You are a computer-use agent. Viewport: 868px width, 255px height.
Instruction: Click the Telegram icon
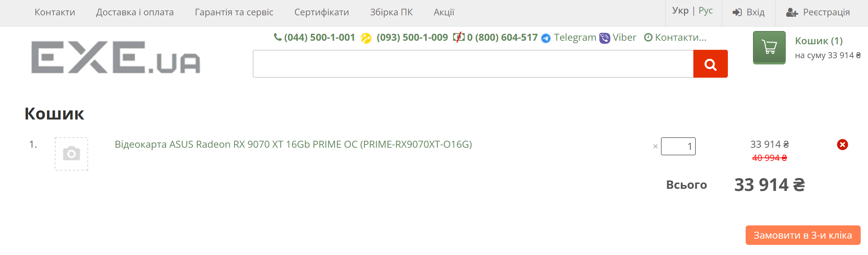pyautogui.click(x=546, y=38)
